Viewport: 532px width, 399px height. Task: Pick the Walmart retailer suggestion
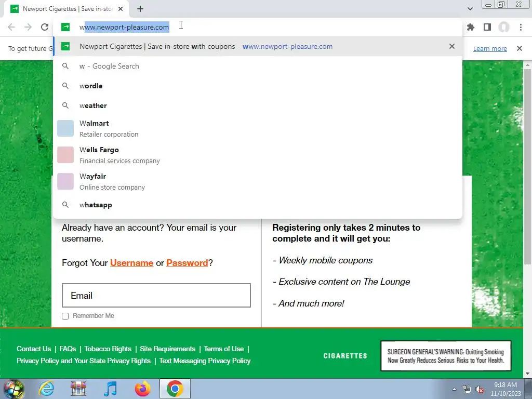pyautogui.click(x=258, y=129)
